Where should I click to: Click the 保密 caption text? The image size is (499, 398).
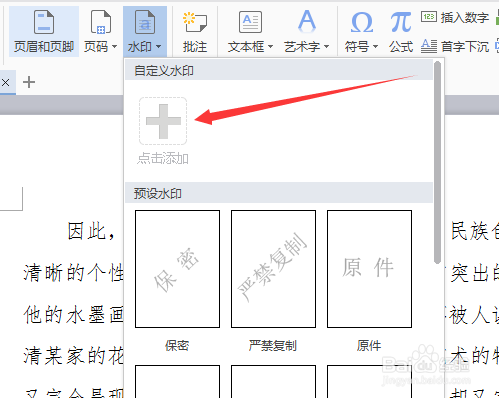point(177,346)
